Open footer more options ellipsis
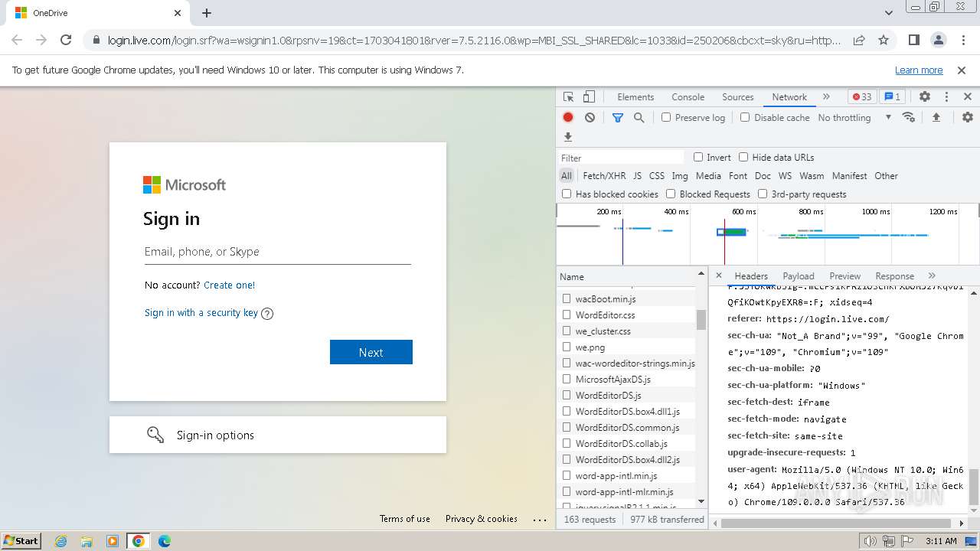Image resolution: width=980 pixels, height=551 pixels. pos(541,519)
